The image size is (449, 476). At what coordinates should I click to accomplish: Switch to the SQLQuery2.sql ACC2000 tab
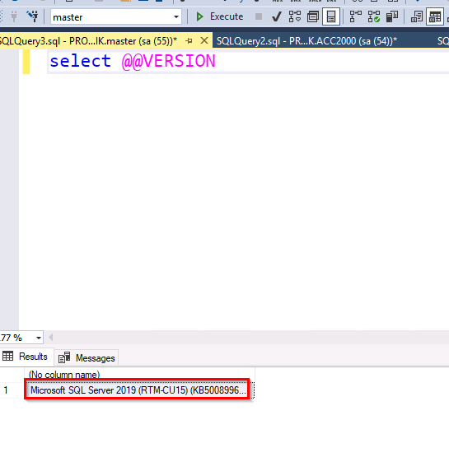pos(306,40)
